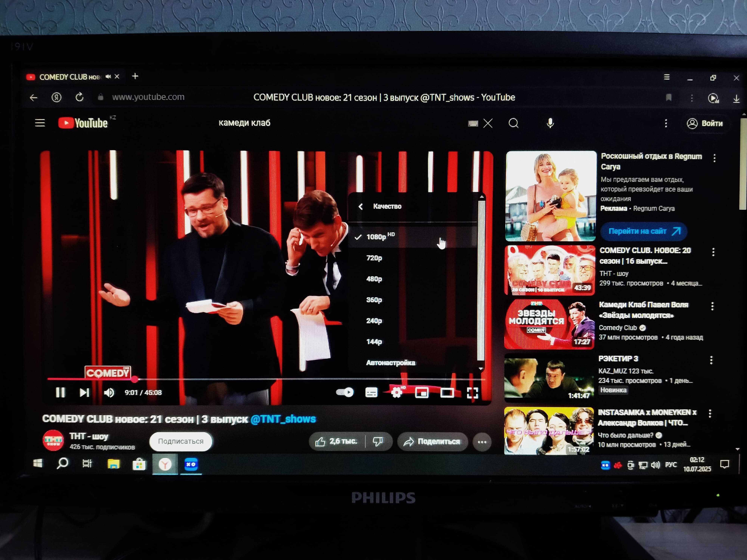Enter fullscreen mode
The image size is (747, 560).
tap(472, 393)
